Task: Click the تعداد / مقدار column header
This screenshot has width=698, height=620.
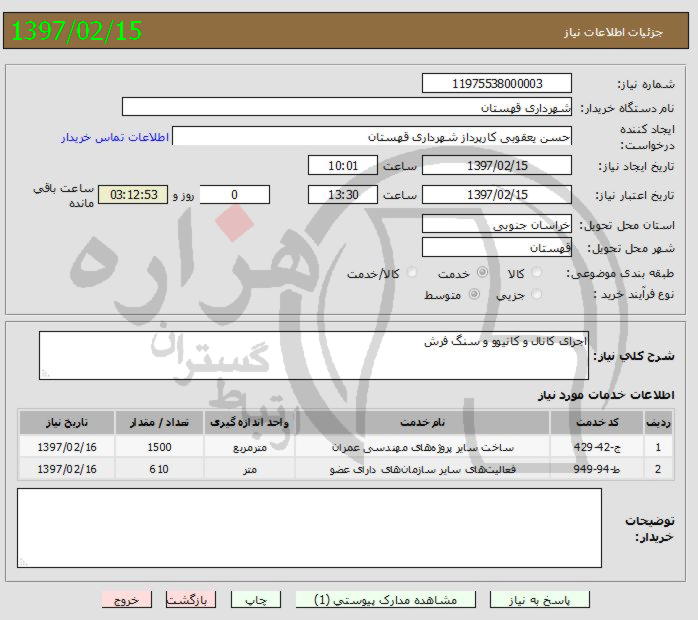Action: pos(159,422)
